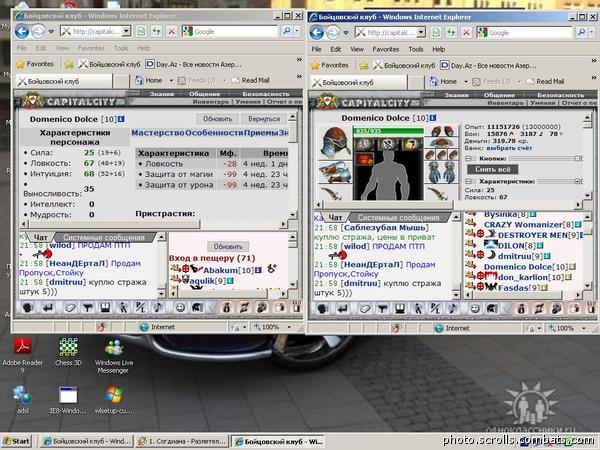Toggle the music-note sound icon in left window
Screen dimensions: 600x450
click(x=158, y=308)
